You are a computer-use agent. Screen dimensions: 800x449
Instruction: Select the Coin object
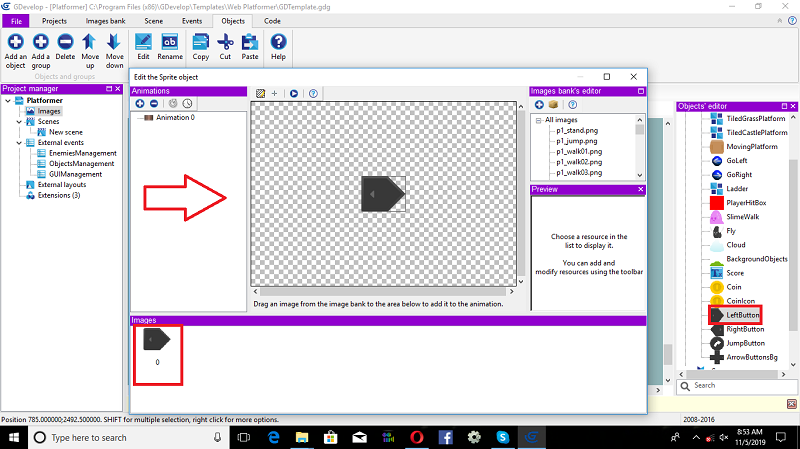734,287
